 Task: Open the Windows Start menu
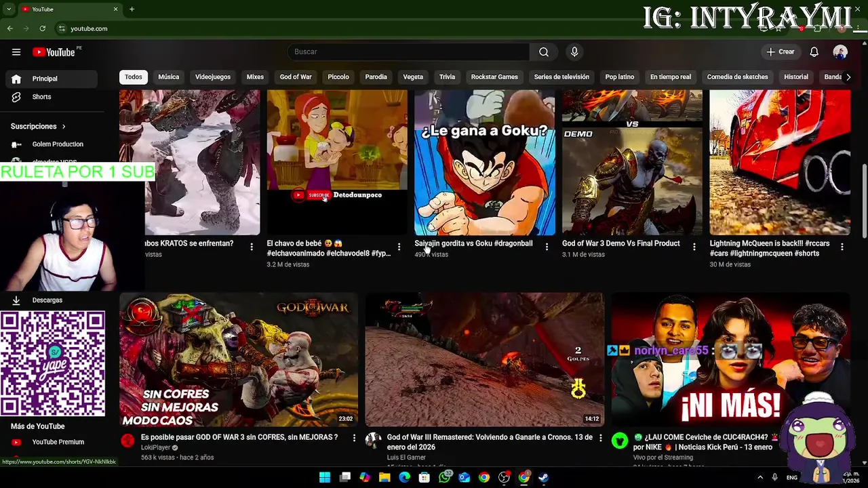pyautogui.click(x=325, y=477)
